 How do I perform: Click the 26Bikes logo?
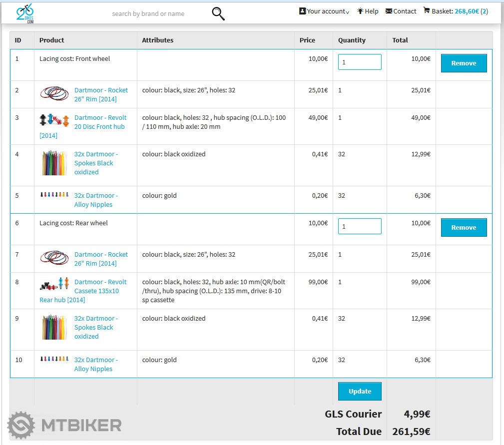24,13
